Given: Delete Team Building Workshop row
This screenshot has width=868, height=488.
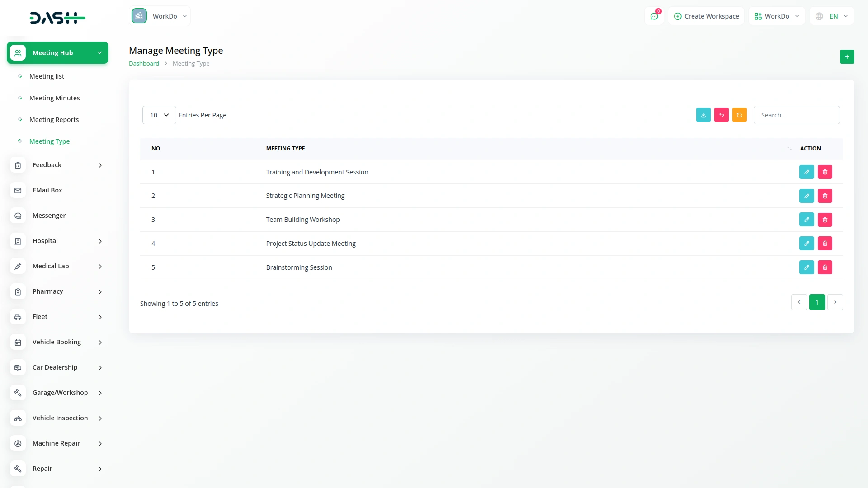Looking at the screenshot, I should (825, 220).
